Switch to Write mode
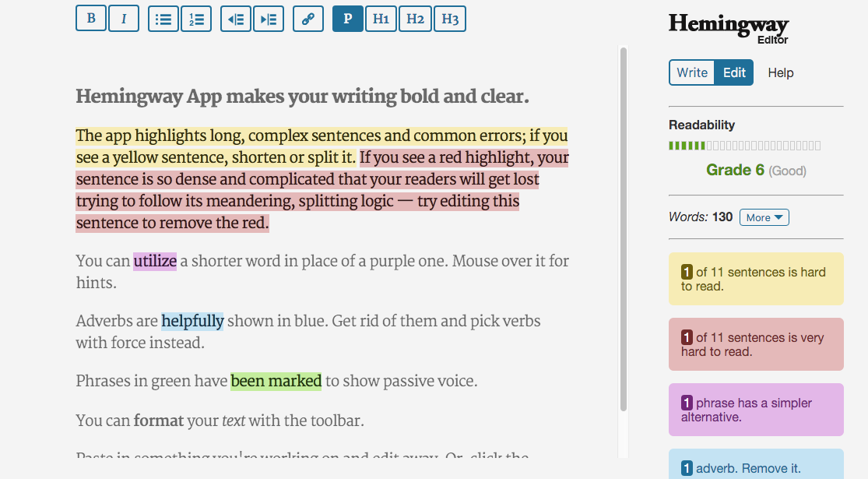Image resolution: width=868 pixels, height=479 pixels. click(692, 72)
